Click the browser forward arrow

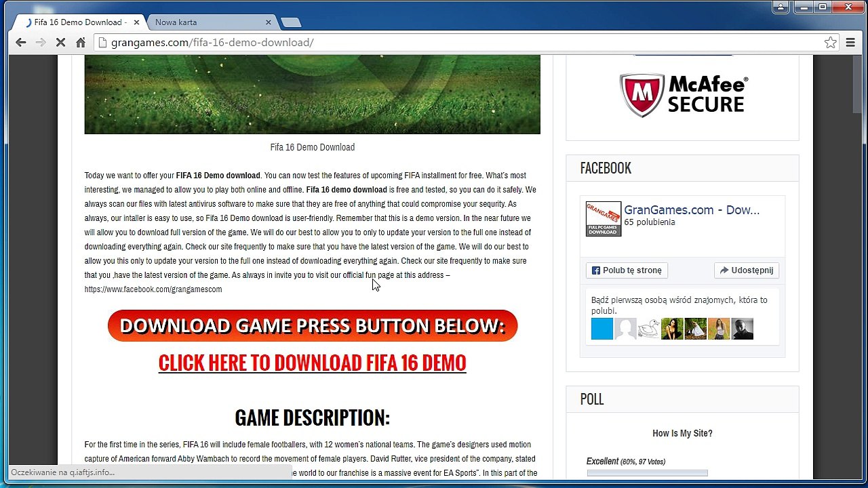pos(41,43)
